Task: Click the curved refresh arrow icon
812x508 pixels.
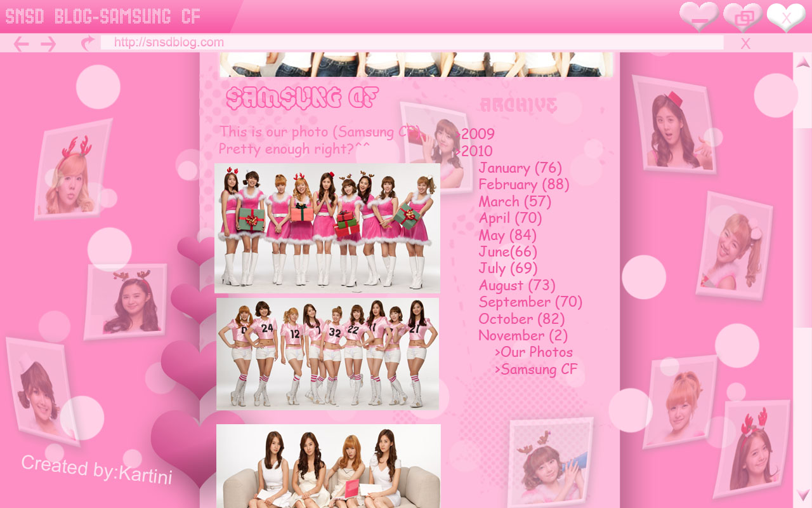Action: (88, 43)
